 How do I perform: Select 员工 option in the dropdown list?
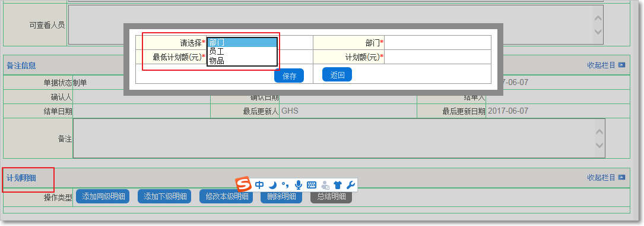pos(242,52)
